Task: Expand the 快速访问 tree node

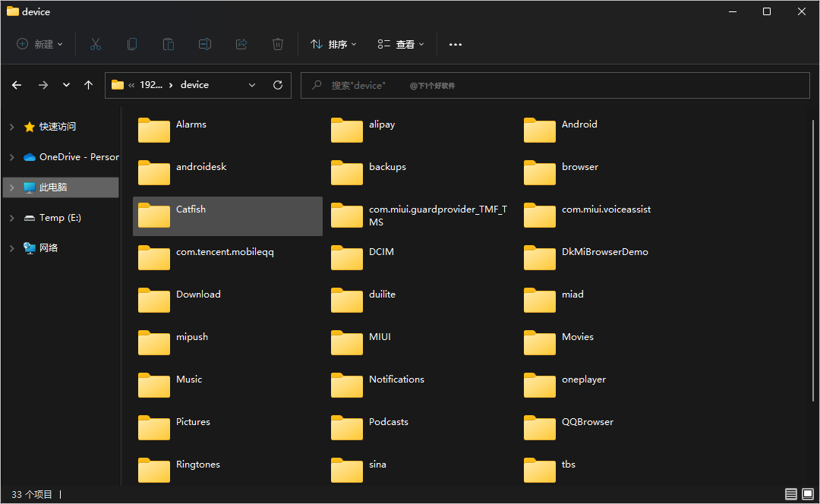Action: (11, 127)
